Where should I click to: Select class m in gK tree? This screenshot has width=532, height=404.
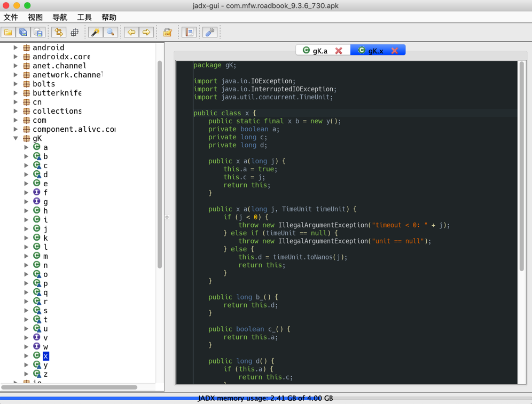coord(45,256)
